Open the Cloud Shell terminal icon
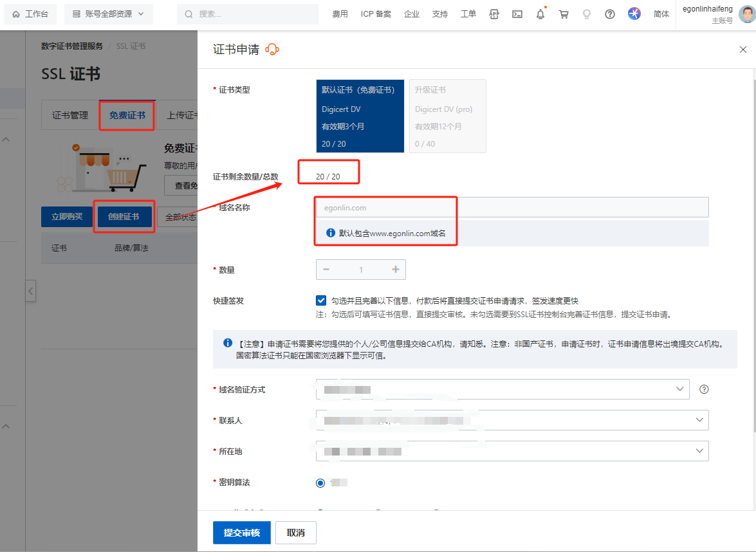 [517, 14]
